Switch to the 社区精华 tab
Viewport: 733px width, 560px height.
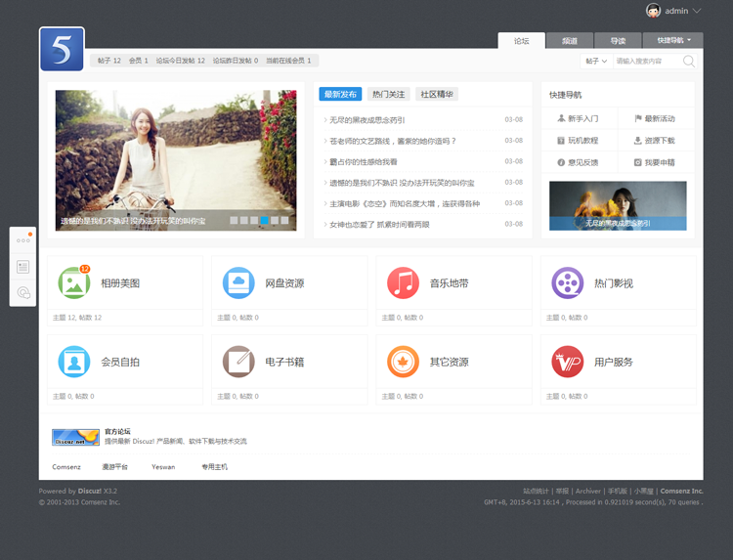(437, 95)
